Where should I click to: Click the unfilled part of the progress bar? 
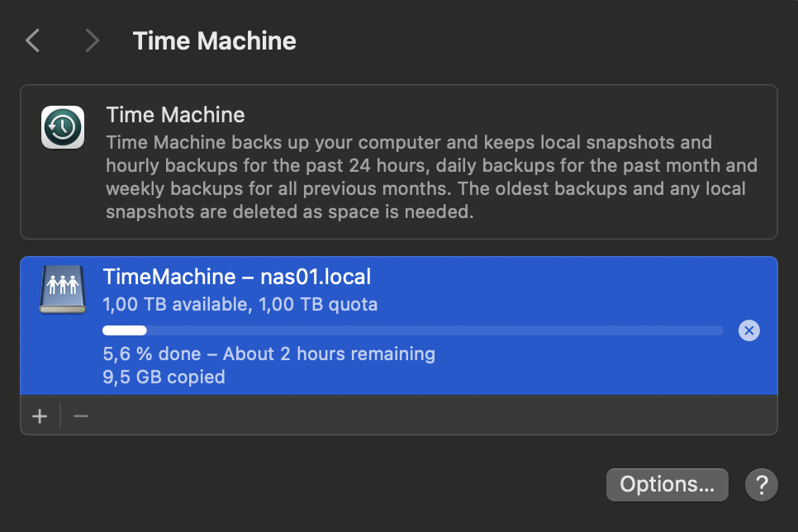(430, 330)
